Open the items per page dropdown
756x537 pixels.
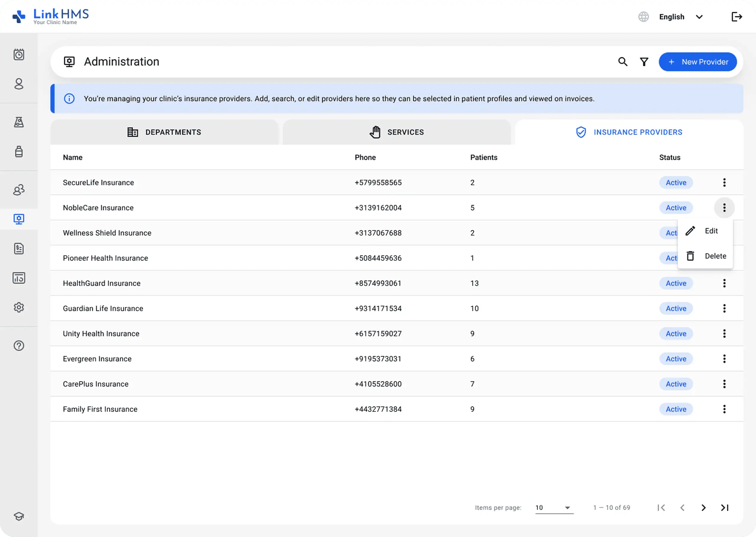pos(554,507)
